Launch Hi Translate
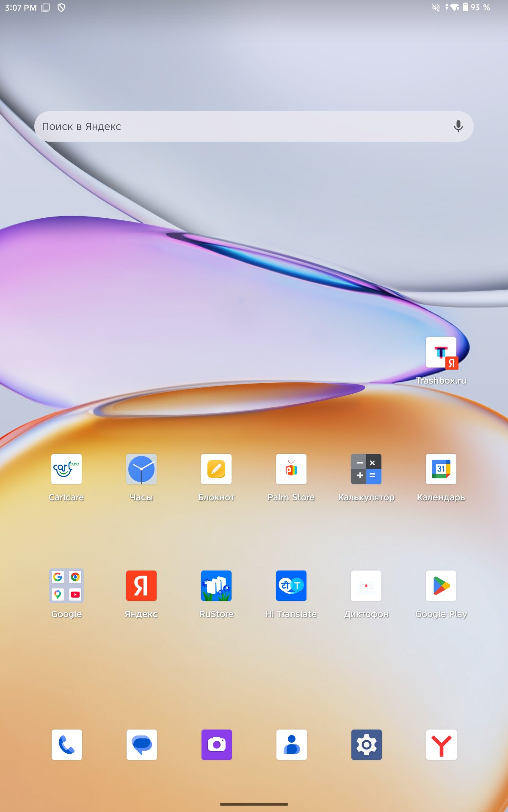Viewport: 508px width, 812px height. click(291, 586)
